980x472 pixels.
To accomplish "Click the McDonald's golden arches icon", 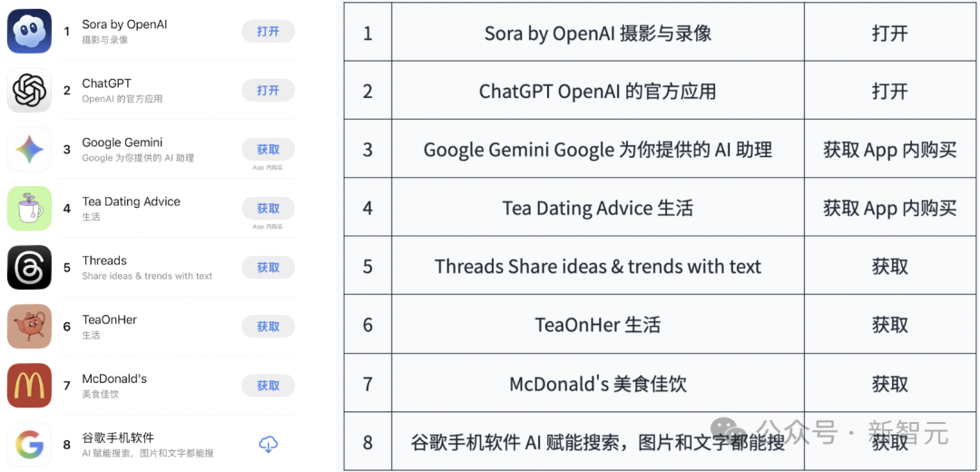I will (x=30, y=386).
